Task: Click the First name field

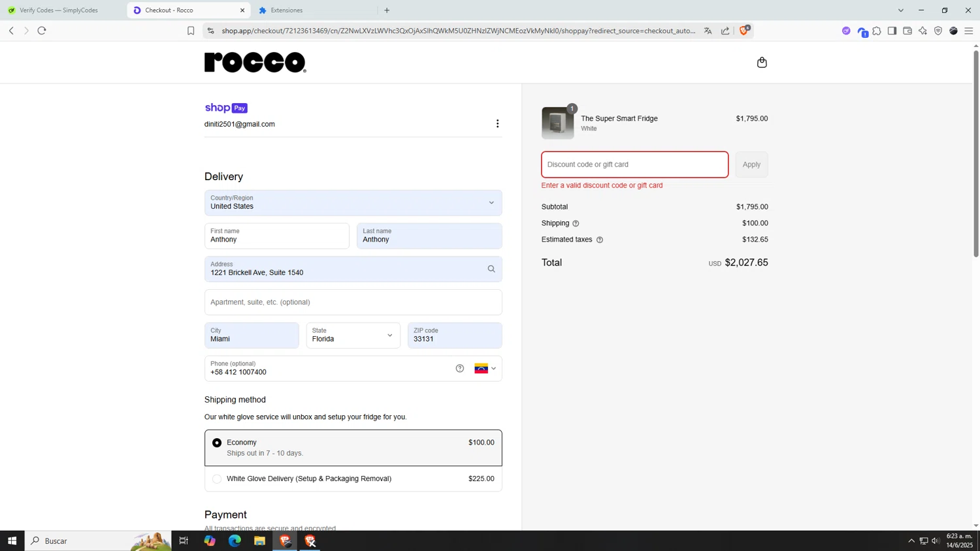Action: click(277, 236)
